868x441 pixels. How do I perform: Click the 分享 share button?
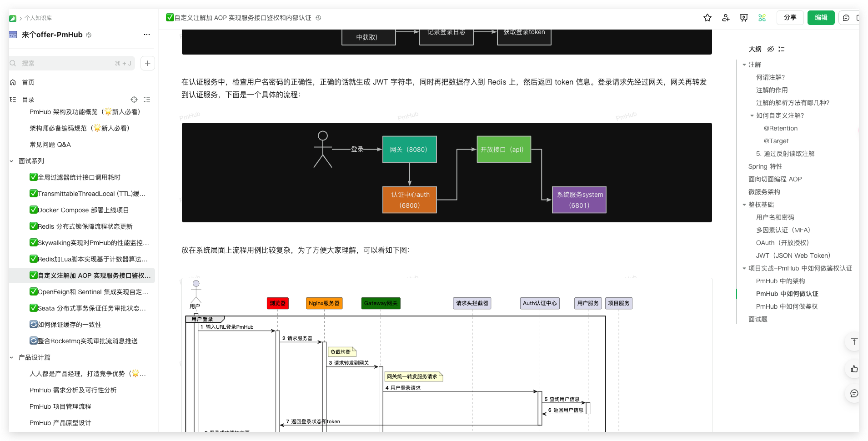coord(790,18)
